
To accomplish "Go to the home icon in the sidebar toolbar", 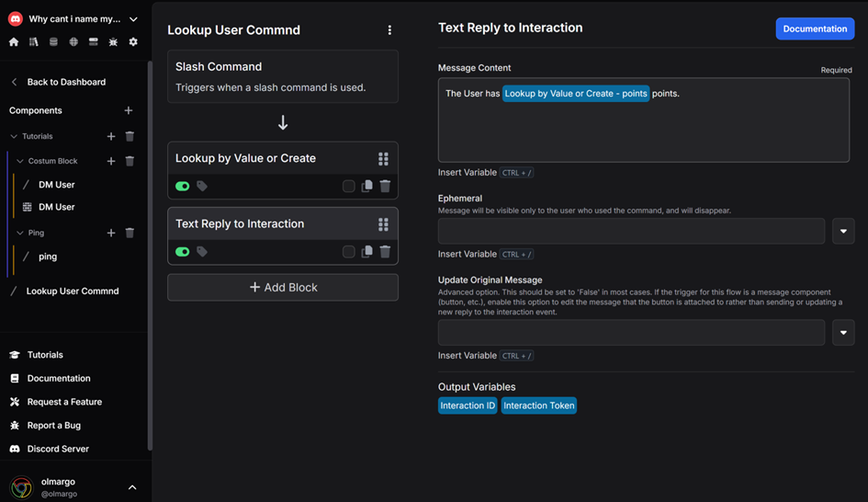I will [x=14, y=42].
